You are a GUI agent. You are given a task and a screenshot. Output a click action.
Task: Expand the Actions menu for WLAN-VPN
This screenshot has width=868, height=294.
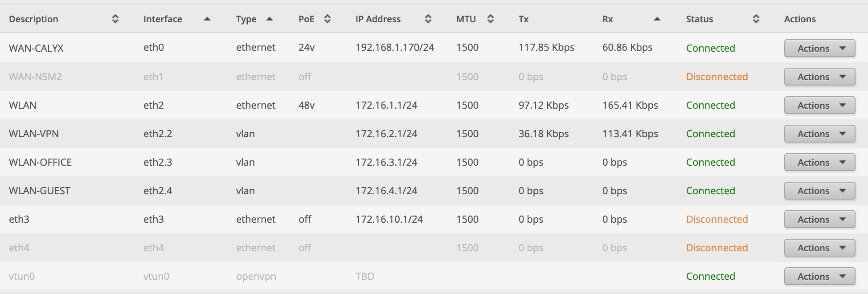(819, 134)
